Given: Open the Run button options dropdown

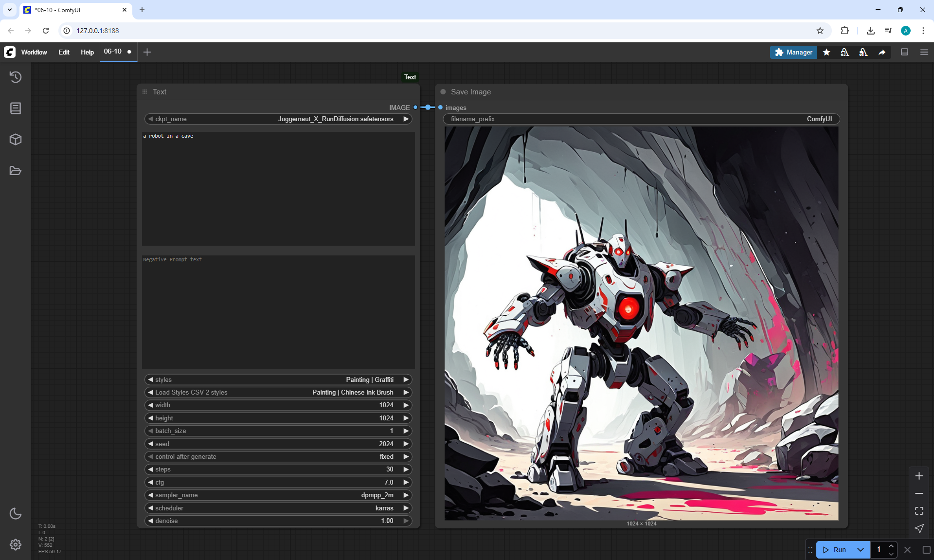Looking at the screenshot, I should [x=860, y=550].
